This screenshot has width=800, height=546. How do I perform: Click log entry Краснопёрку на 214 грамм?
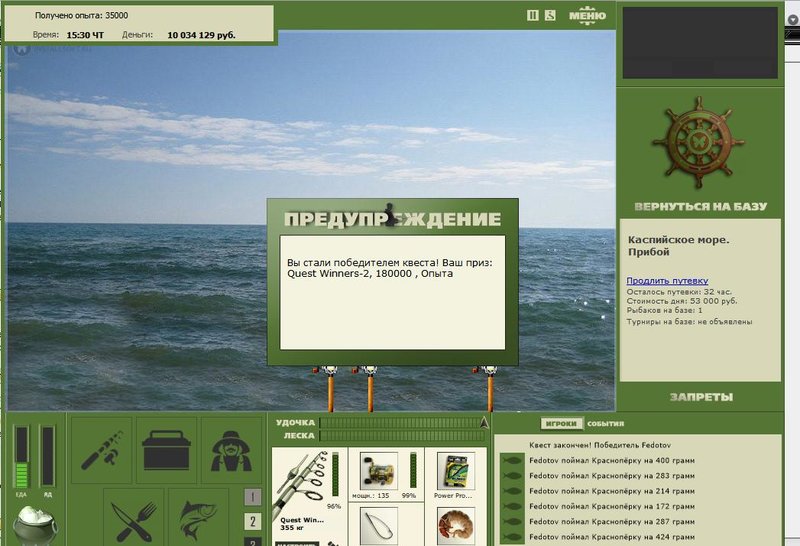612,491
